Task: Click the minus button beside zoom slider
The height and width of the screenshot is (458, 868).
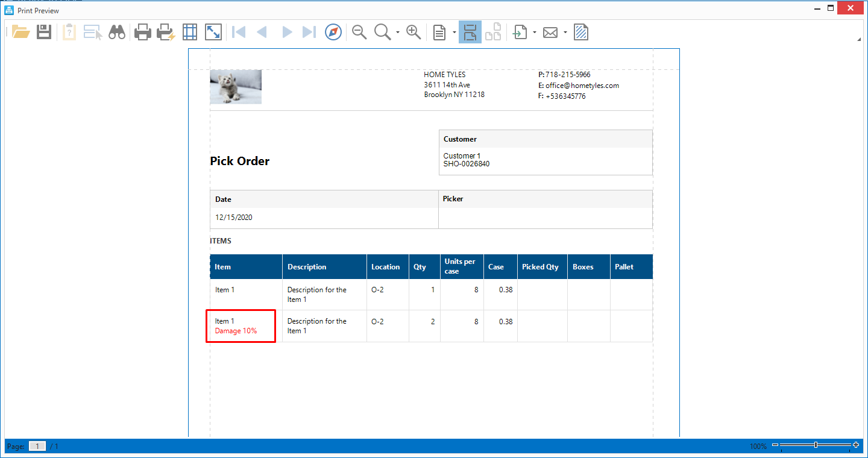Action: (775, 445)
